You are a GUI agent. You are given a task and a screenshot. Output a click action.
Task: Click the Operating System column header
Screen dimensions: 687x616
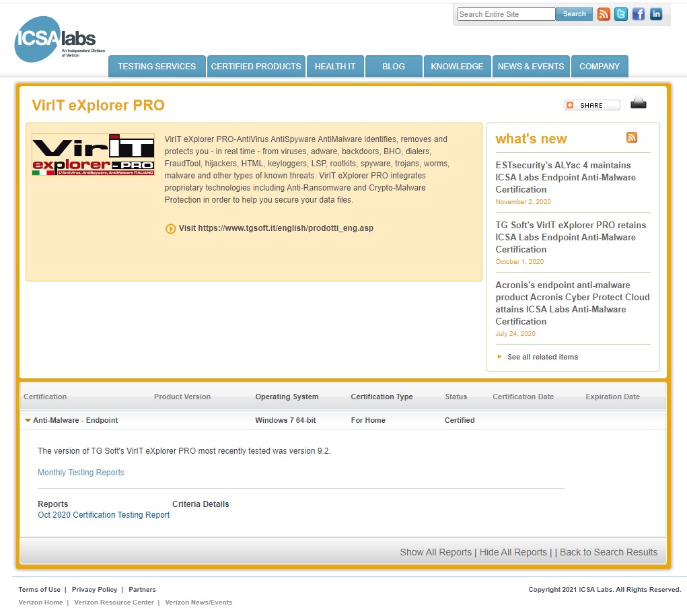pos(287,397)
